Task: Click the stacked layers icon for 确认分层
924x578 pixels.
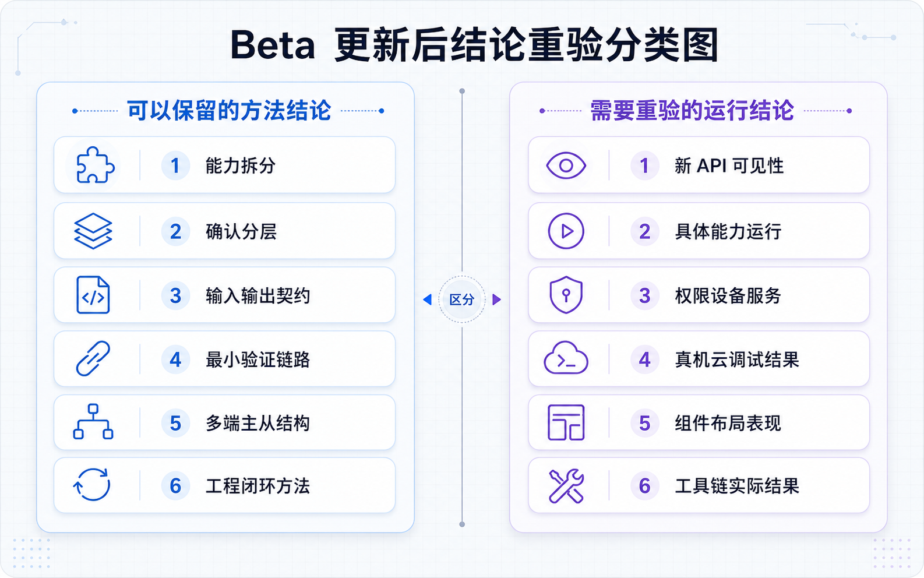Action: (x=93, y=231)
